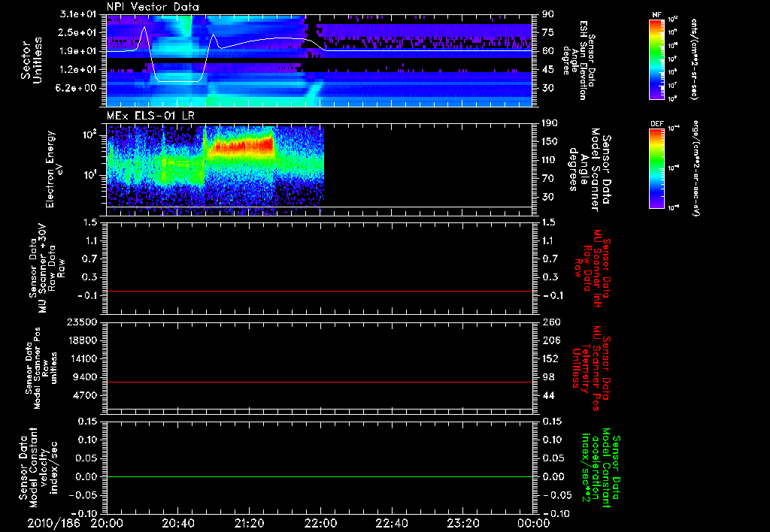The width and height of the screenshot is (770, 532).
Task: Click the 20:40 time tick label
Action: (x=177, y=523)
